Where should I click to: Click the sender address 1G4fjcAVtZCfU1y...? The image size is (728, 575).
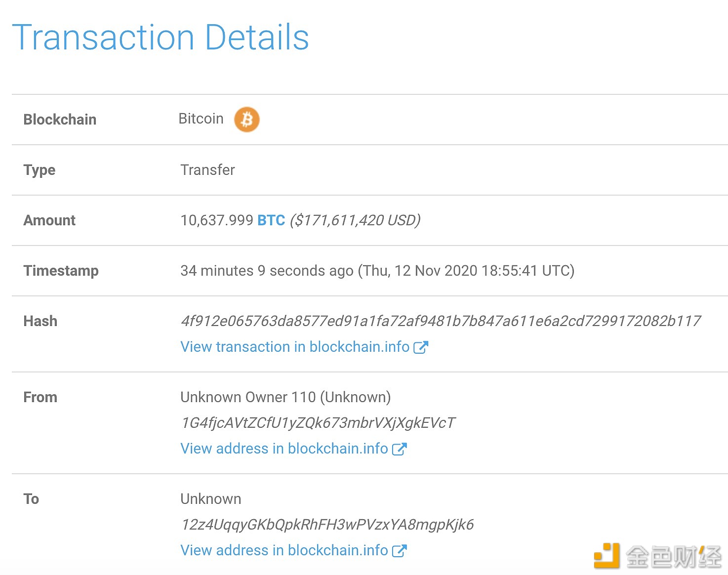pyautogui.click(x=318, y=423)
